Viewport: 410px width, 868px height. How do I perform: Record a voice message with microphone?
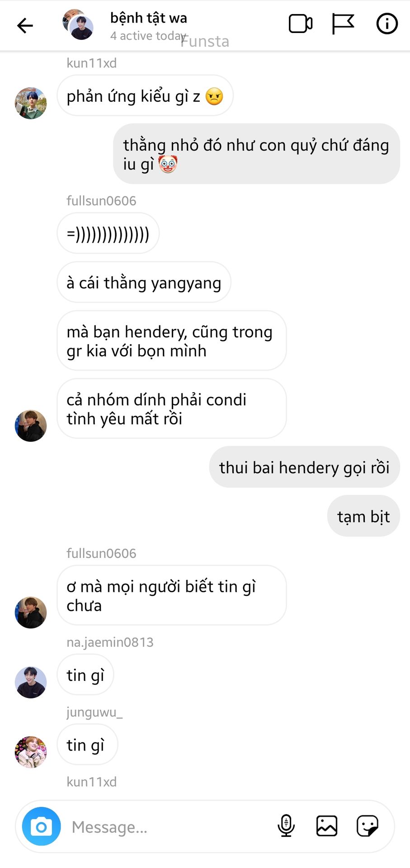click(x=286, y=826)
